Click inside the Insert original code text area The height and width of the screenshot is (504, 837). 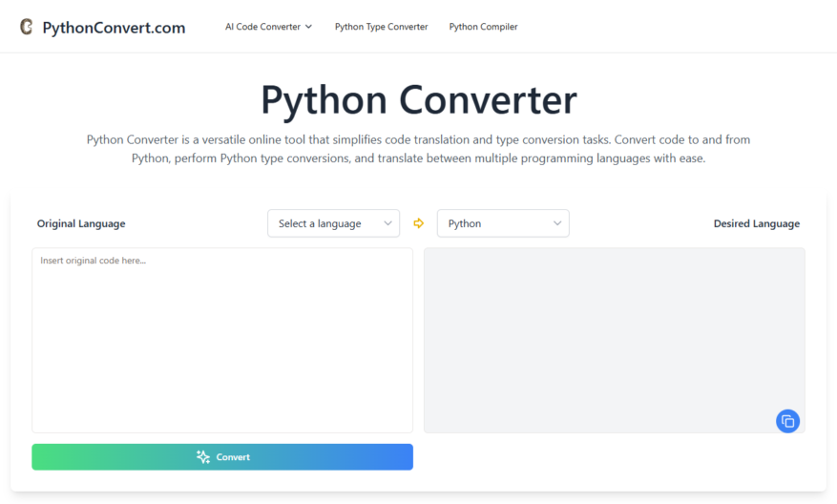click(x=222, y=340)
